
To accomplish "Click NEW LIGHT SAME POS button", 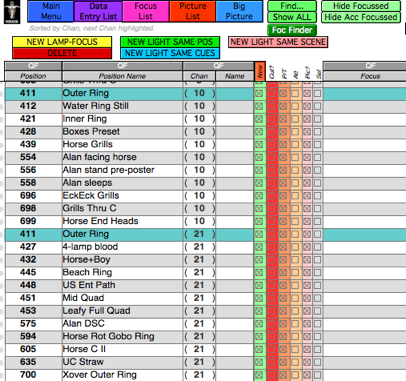I will (170, 42).
